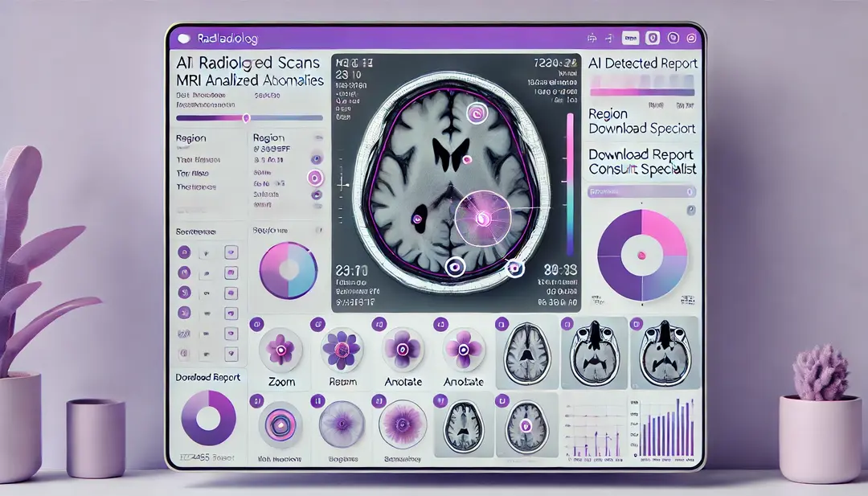Toggle the bottom checkbox in the left sidebar column
Viewport: 868px width, 496px height.
230,354
